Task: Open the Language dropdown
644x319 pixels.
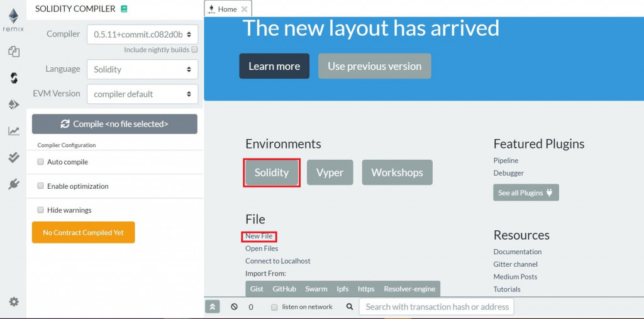Action: pos(143,69)
